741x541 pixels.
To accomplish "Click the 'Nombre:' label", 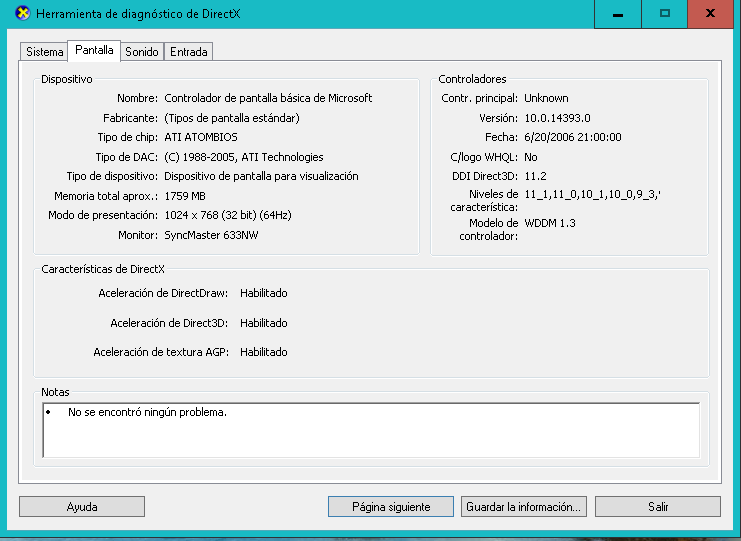I will point(138,98).
